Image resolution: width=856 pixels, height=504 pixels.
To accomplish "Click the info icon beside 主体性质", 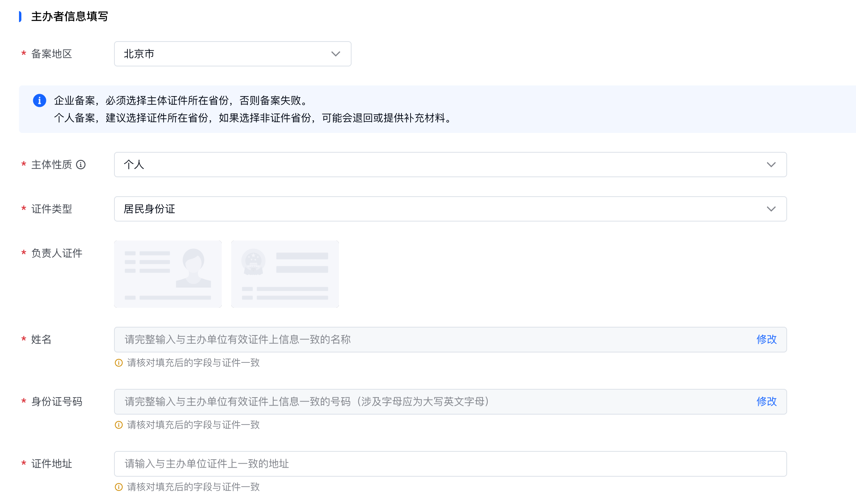I will point(81,165).
